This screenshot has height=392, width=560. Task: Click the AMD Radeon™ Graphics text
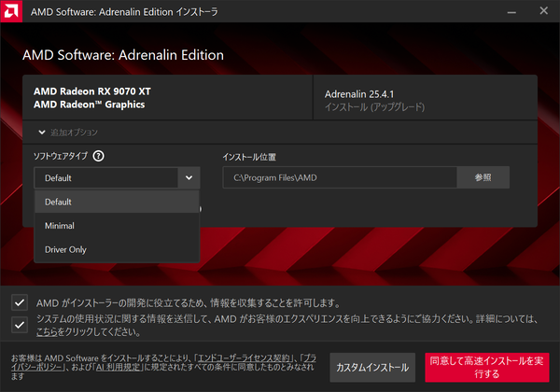(90, 105)
